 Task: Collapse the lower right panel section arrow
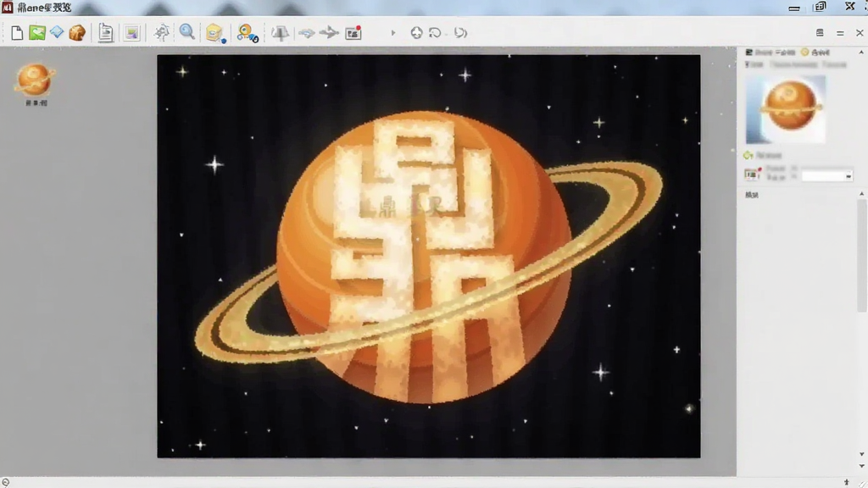tap(861, 194)
